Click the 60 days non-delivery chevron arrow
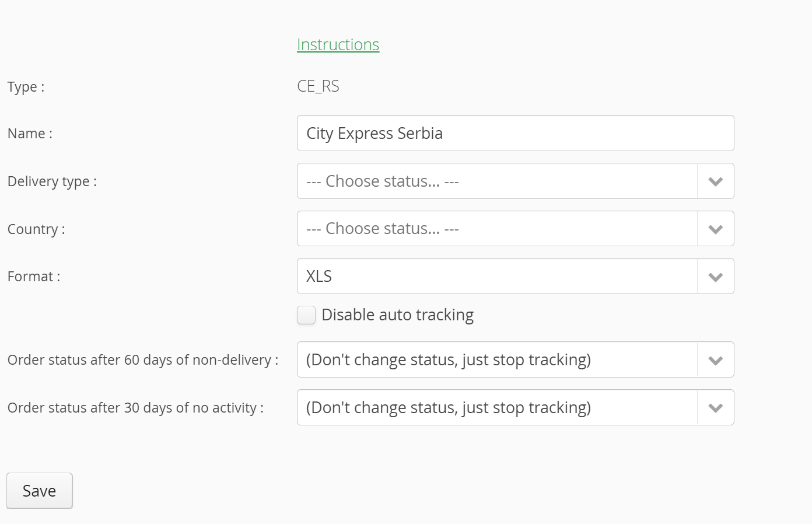812x524 pixels. click(715, 360)
